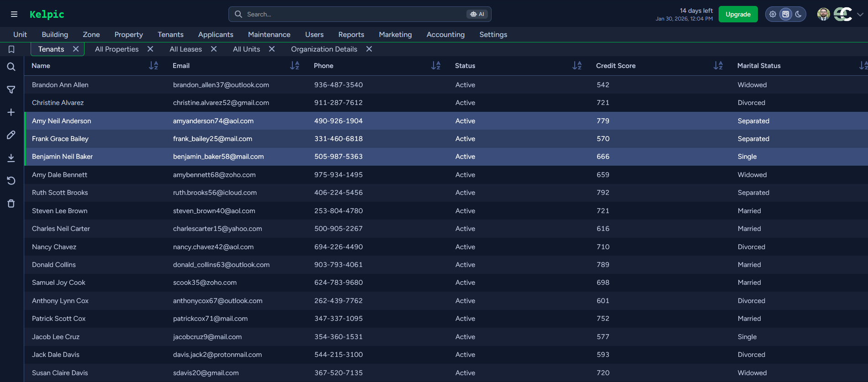Sort by the Credit Score column icon
The image size is (868, 382).
[718, 66]
